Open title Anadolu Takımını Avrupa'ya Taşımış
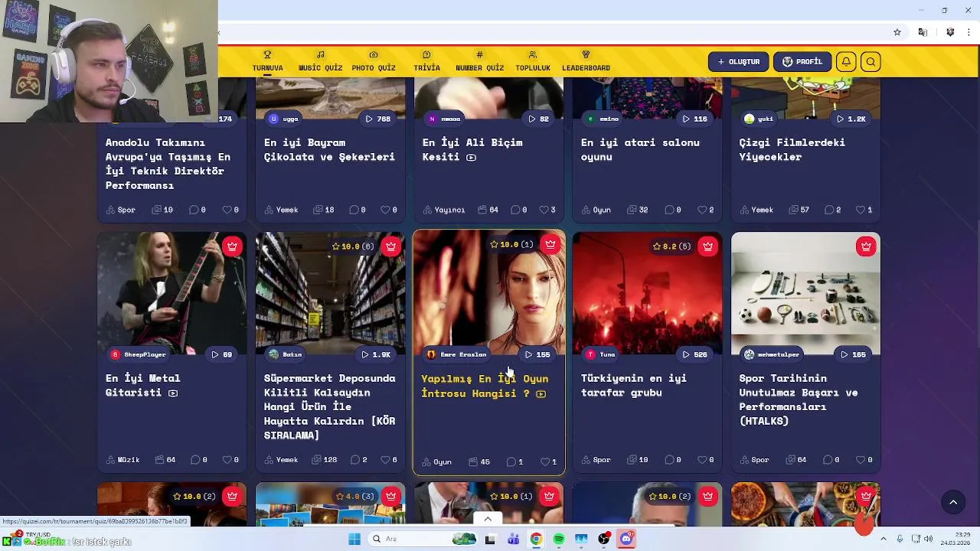The image size is (980, 551). tap(168, 164)
